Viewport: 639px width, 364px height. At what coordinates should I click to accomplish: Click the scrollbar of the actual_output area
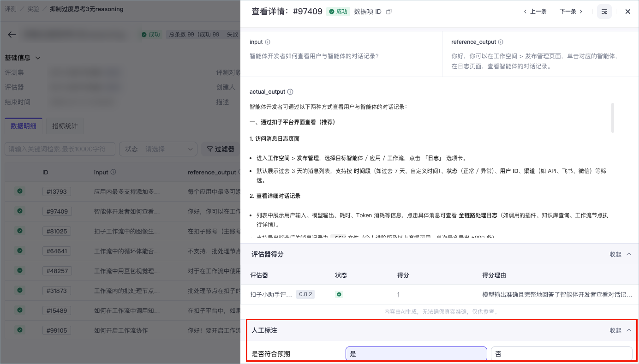click(x=613, y=118)
